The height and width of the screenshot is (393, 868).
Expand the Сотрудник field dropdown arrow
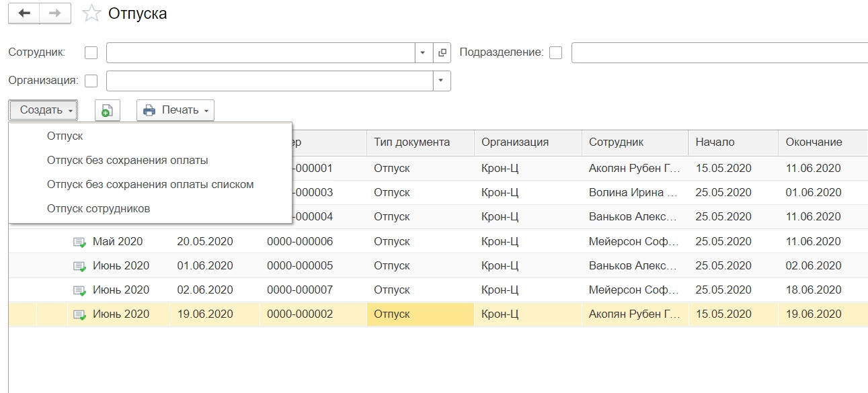point(423,52)
